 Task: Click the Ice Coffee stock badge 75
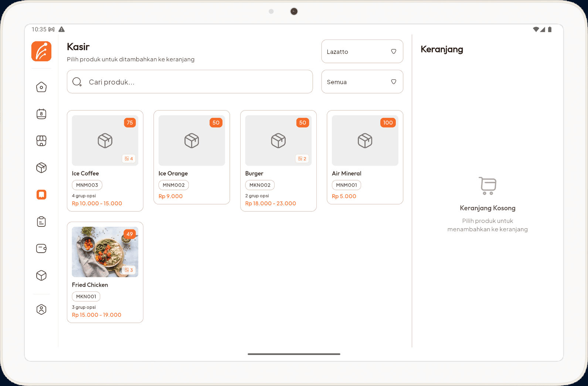click(130, 123)
